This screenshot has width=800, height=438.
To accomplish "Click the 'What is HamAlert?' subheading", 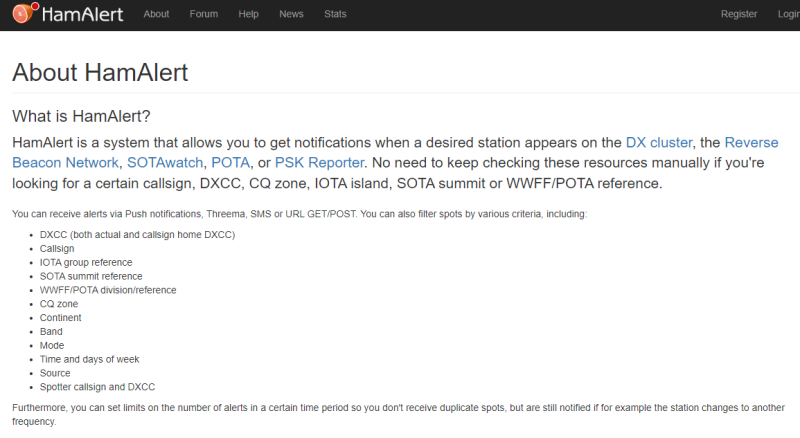I will (x=81, y=116).
